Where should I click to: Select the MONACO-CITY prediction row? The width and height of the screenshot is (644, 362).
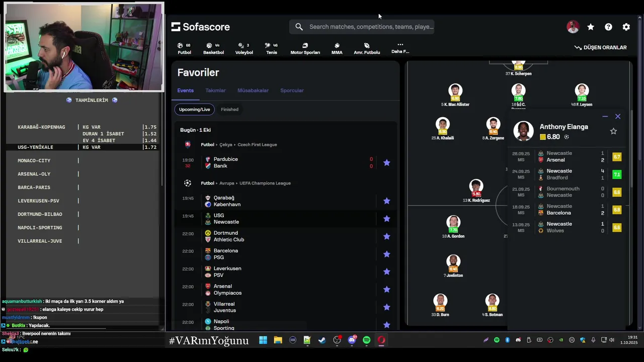[x=83, y=160]
